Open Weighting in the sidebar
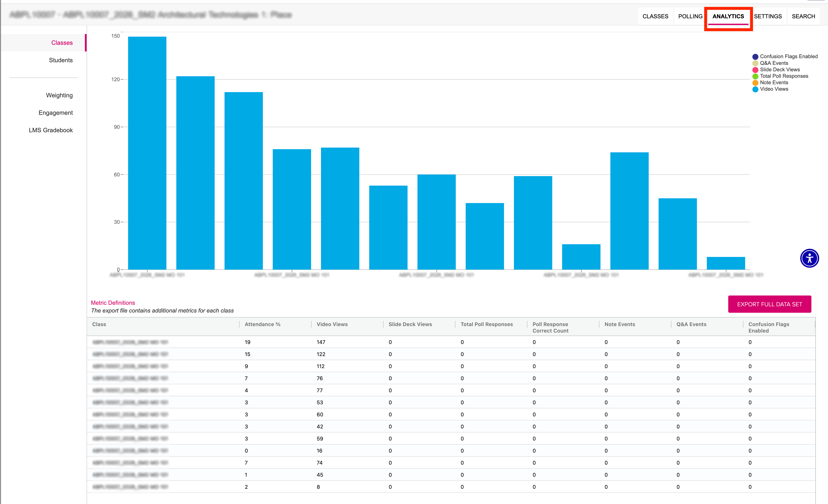The image size is (828, 504). (x=59, y=95)
